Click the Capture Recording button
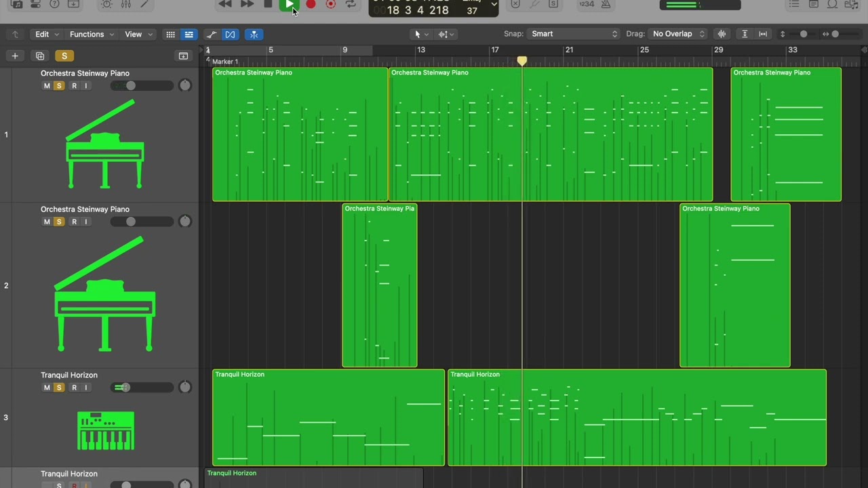Image resolution: width=868 pixels, height=488 pixels. click(x=331, y=4)
